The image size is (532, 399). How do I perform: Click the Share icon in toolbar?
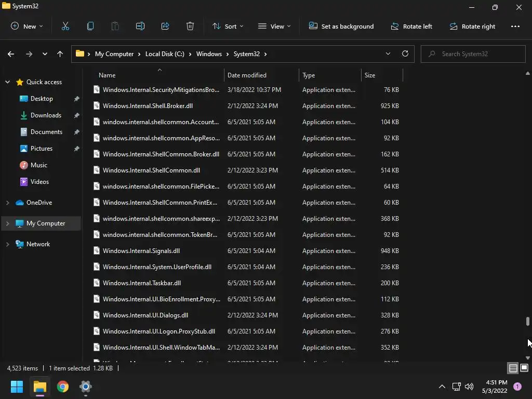click(x=165, y=26)
